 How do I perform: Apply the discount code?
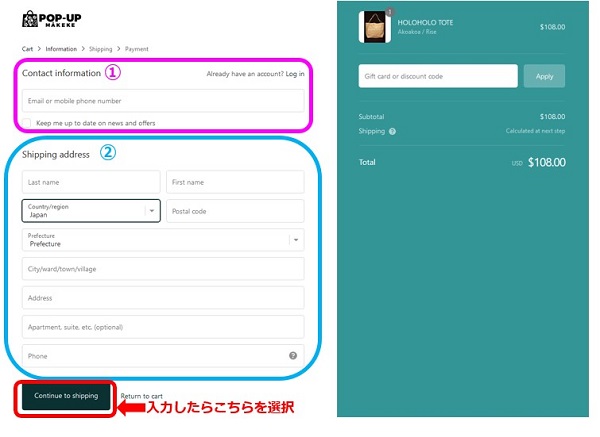click(544, 76)
